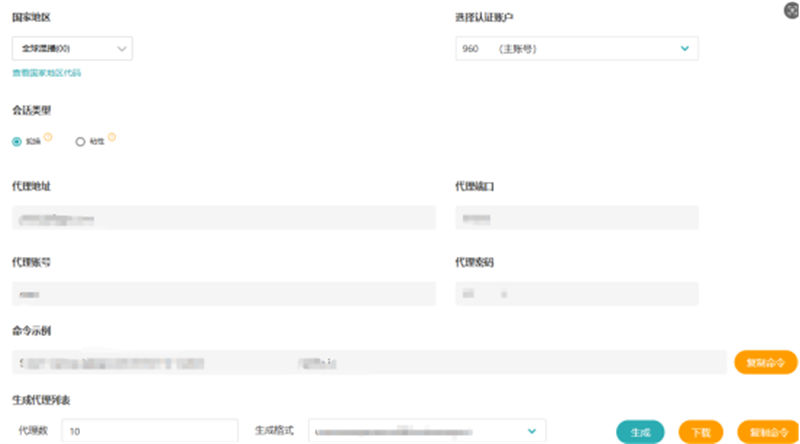Select the first 会话类型 radio option
This screenshot has width=800, height=444.
(17, 142)
